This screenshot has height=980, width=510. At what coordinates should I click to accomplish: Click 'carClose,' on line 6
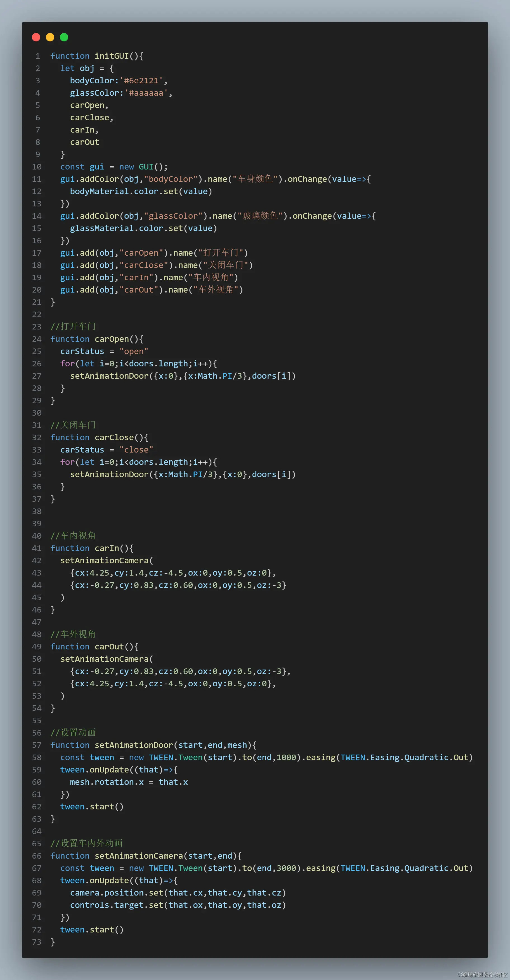[x=92, y=117]
